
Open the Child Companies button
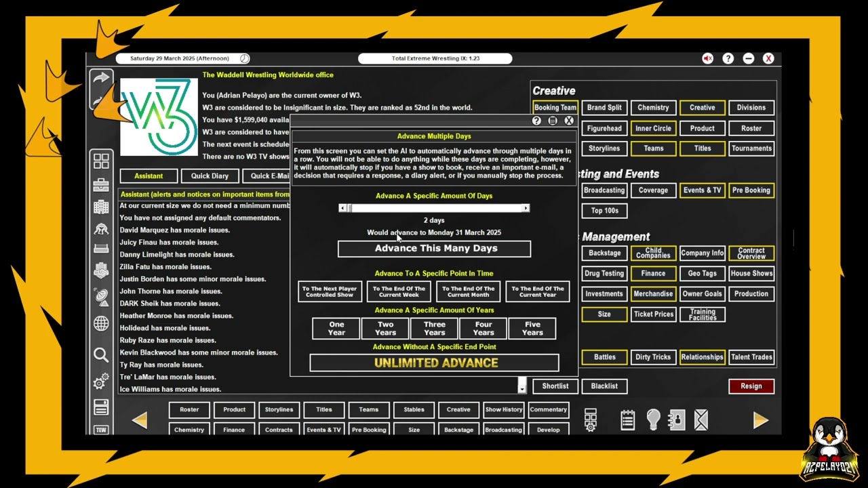click(653, 253)
